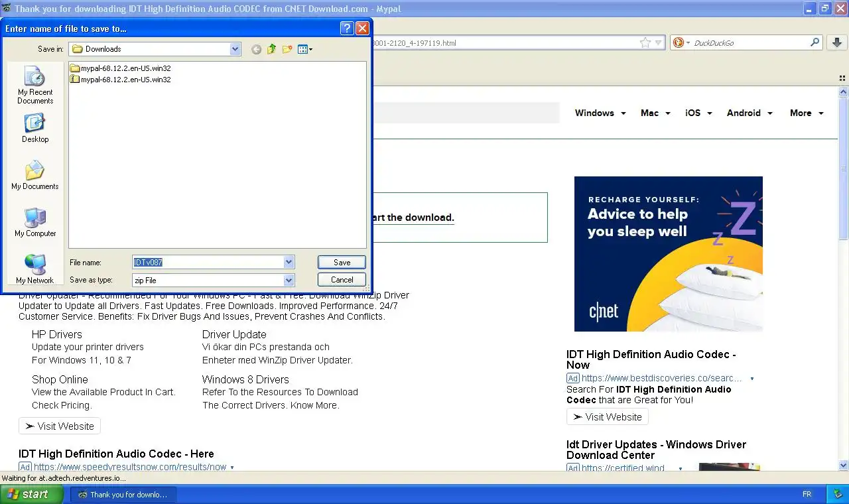Open the URL bar history dropdown arrow
849x504 pixels.
(658, 42)
